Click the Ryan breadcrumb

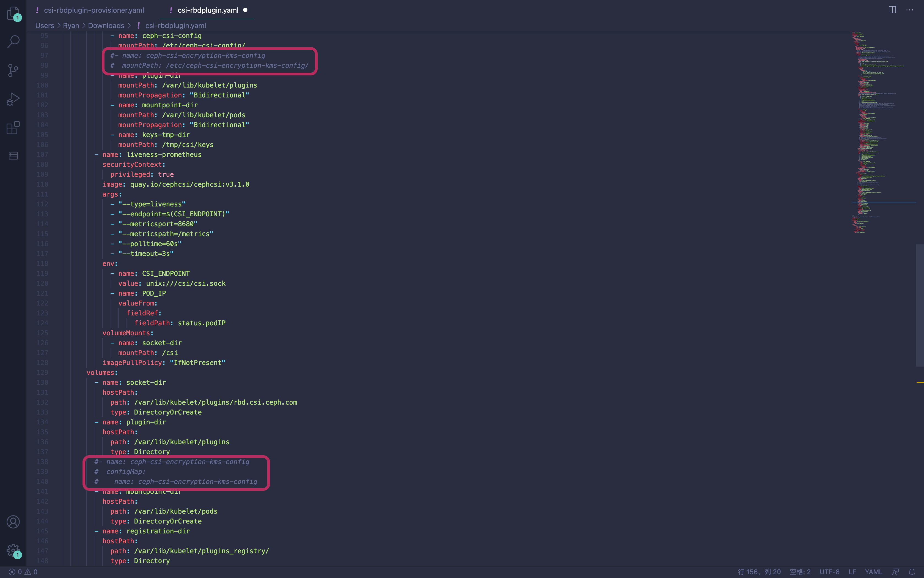tap(71, 25)
